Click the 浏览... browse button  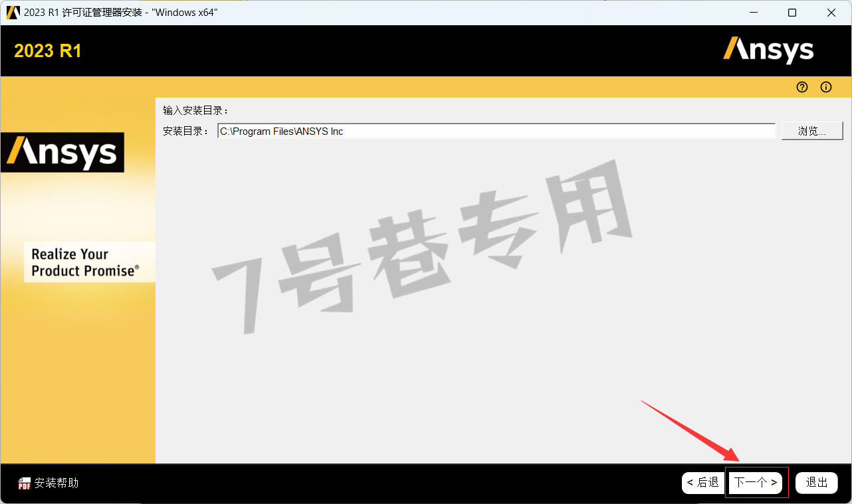[812, 131]
